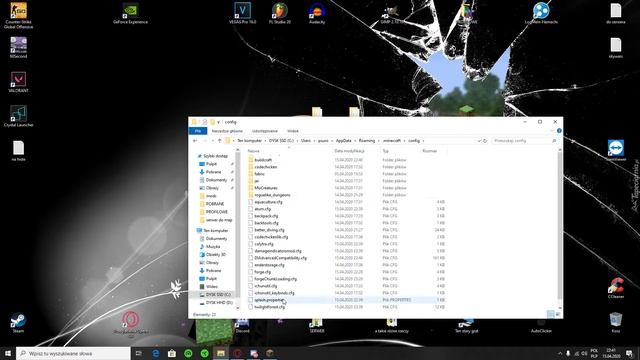Open the Narzędzia główne ribbon tab
Image resolution: width=640 pixels, height=360 pixels.
tap(227, 131)
